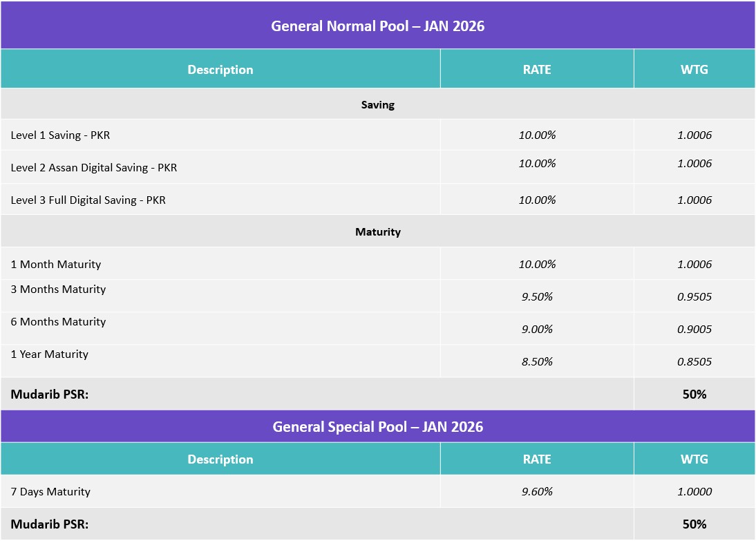This screenshot has width=756, height=541.
Task: Select the 1 Month Maturity row label
Action: [x=55, y=265]
